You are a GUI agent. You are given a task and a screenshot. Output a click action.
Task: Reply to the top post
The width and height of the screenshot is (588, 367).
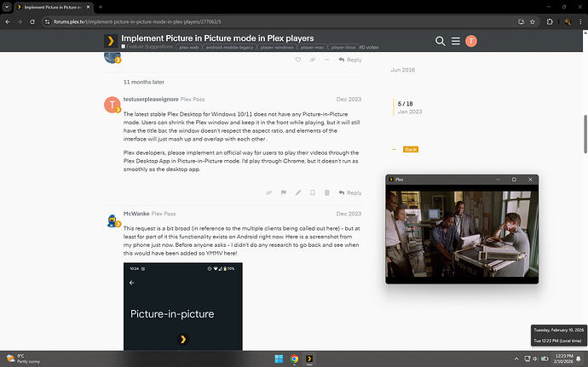pos(350,60)
